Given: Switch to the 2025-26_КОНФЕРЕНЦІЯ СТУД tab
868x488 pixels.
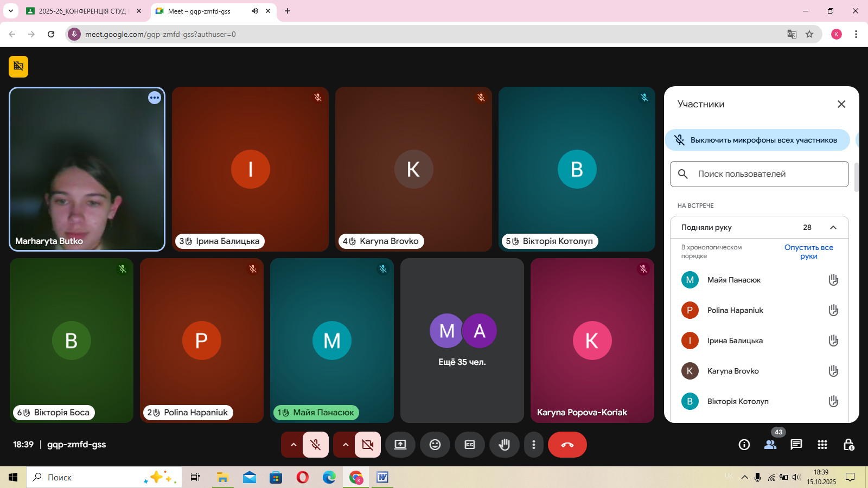Looking at the screenshot, I should pos(81,11).
